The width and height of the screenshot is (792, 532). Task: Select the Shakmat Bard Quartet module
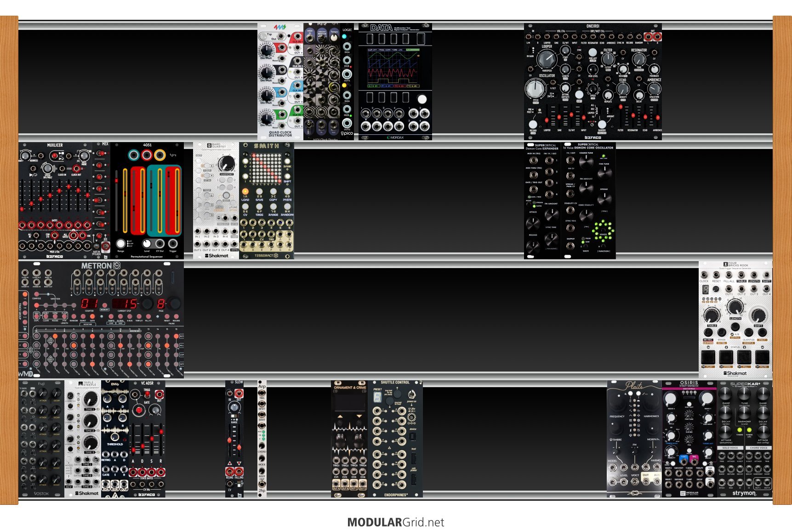pos(216,200)
